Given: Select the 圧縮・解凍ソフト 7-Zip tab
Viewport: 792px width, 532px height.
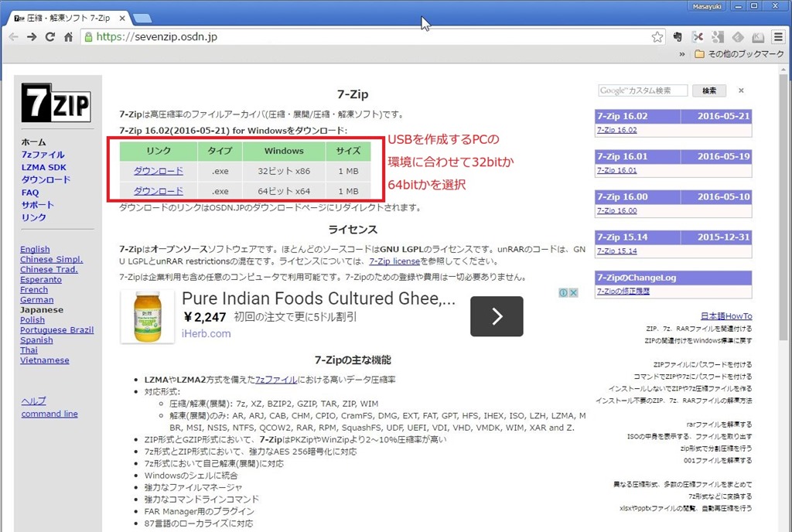Looking at the screenshot, I should [x=70, y=18].
